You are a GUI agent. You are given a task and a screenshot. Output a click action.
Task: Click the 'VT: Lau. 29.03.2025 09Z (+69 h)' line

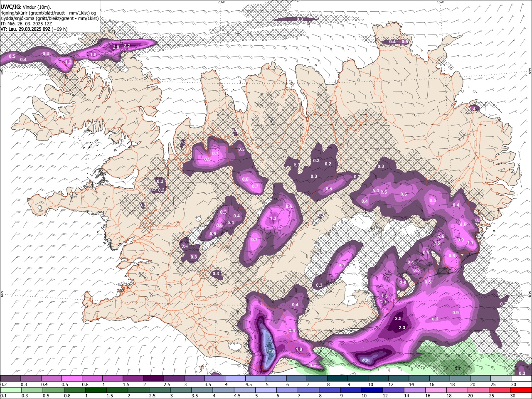34,29
